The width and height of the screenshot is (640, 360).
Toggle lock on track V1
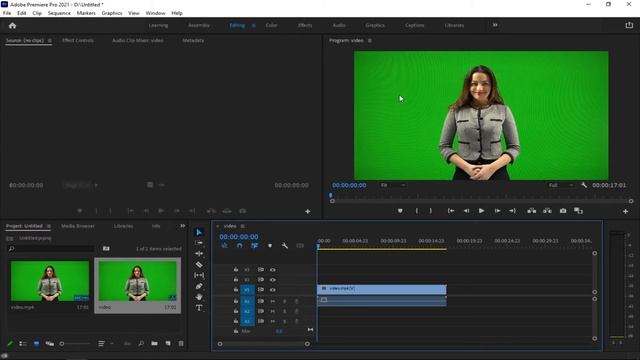point(236,290)
